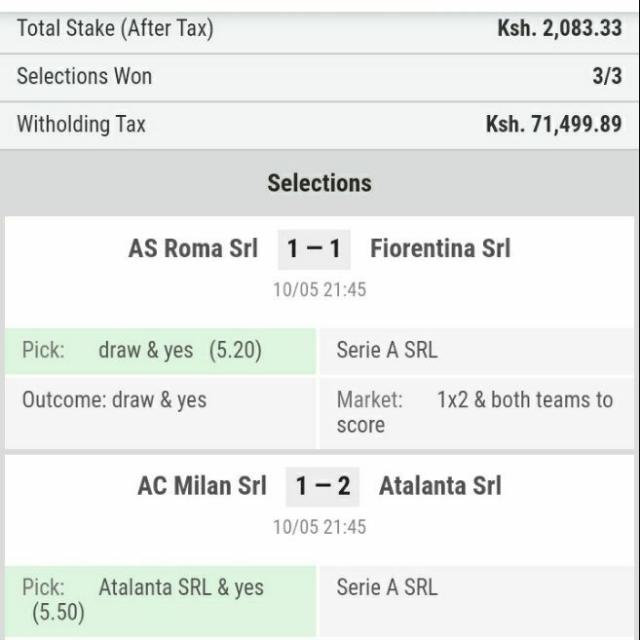The width and height of the screenshot is (640, 640).
Task: Select the Witholding Tax label
Action: [x=81, y=124]
